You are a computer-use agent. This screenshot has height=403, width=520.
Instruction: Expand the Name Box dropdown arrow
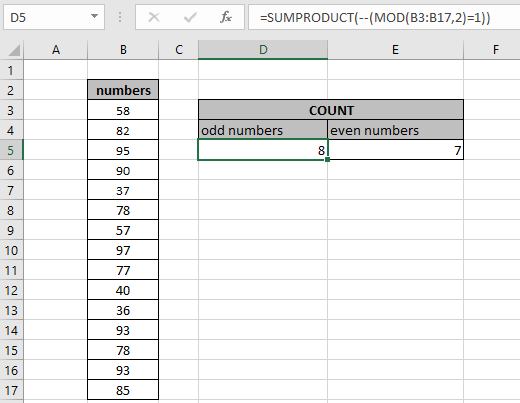coord(95,16)
